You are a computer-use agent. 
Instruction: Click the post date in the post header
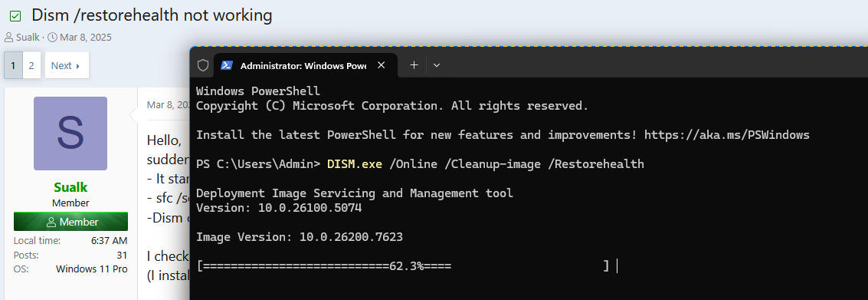[169, 104]
